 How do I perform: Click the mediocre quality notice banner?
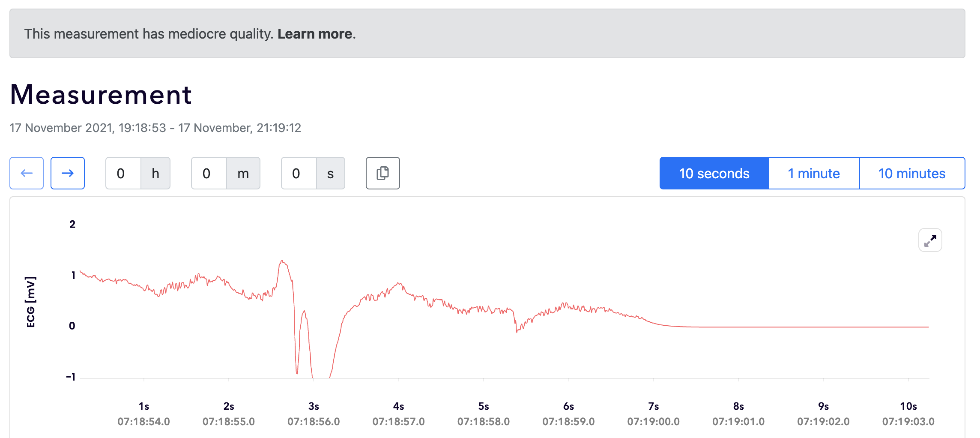[600, 34]
